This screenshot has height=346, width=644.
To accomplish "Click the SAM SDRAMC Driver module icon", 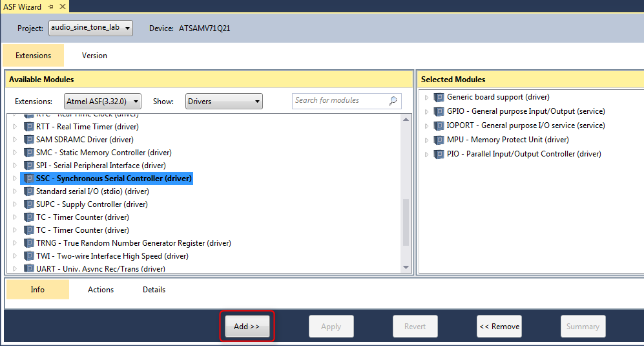I will click(x=29, y=140).
